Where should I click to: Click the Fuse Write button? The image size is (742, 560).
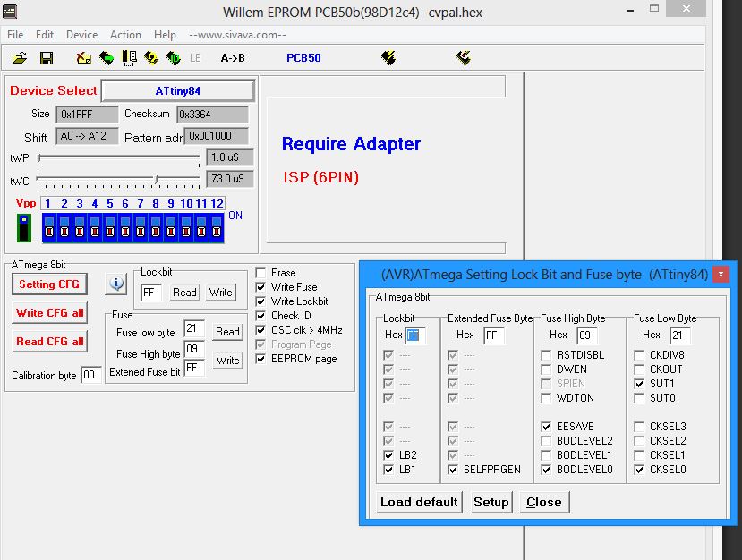coord(227,361)
